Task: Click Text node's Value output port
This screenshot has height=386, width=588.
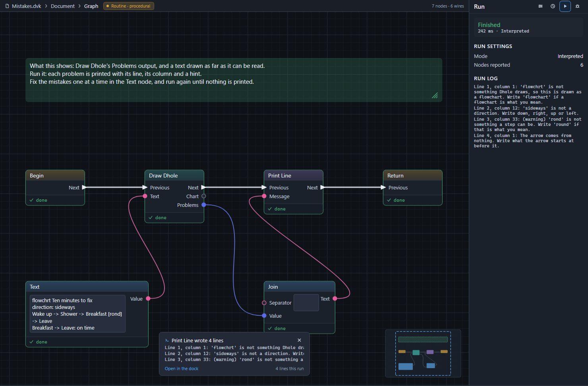Action: point(148,299)
